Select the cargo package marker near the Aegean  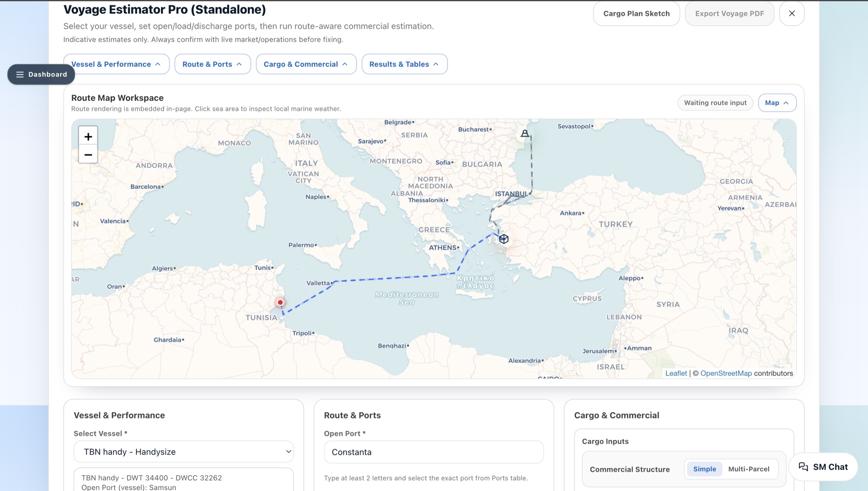504,238
